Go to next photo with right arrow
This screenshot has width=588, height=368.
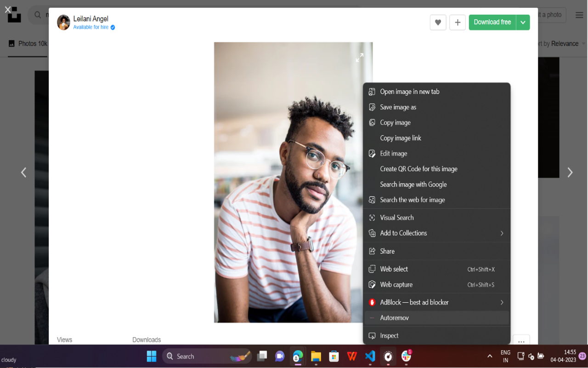pos(570,172)
